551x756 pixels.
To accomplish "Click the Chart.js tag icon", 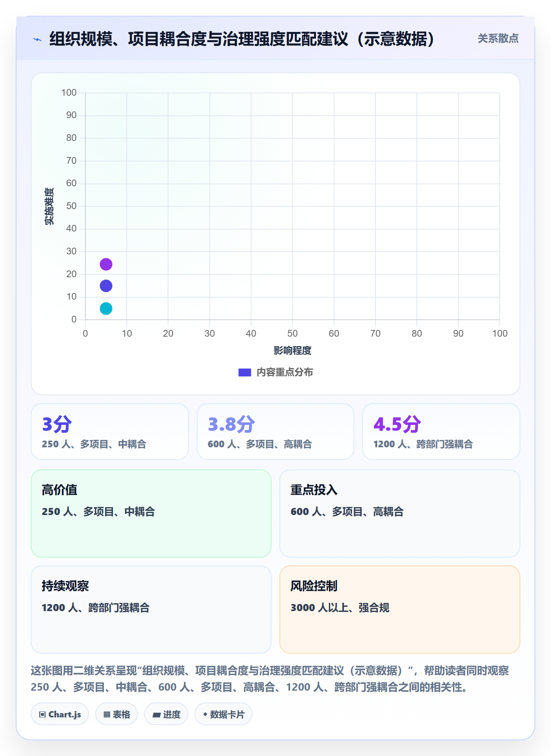I will tap(43, 714).
